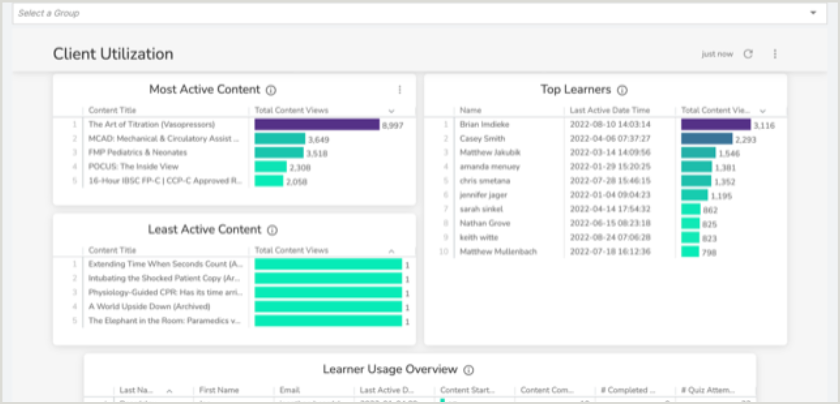Click the dashboard refresh icon

pyautogui.click(x=748, y=54)
